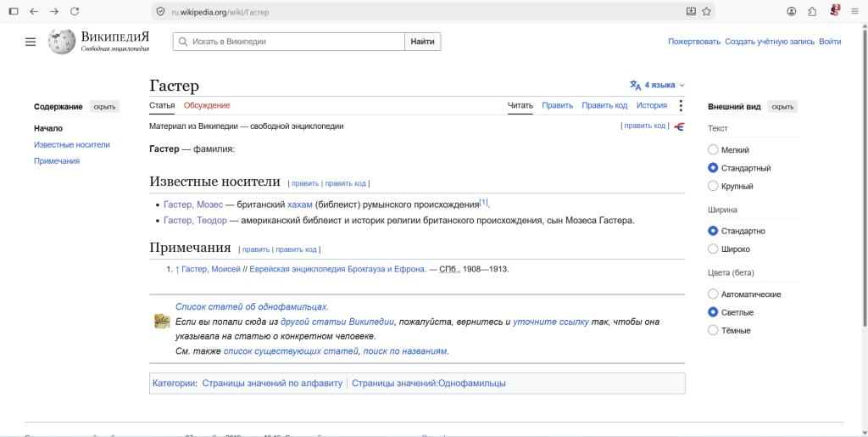The width and height of the screenshot is (868, 437).
Task: Select Стандартный text size
Action: (x=713, y=168)
